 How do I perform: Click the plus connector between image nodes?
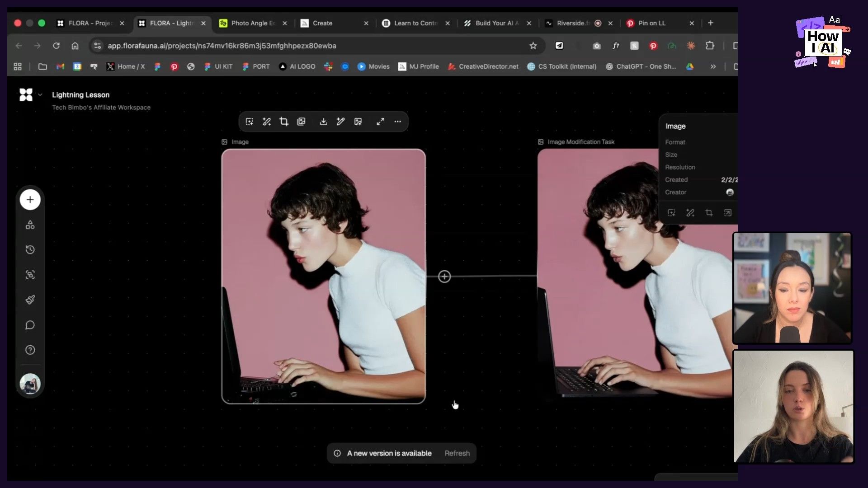[444, 277]
